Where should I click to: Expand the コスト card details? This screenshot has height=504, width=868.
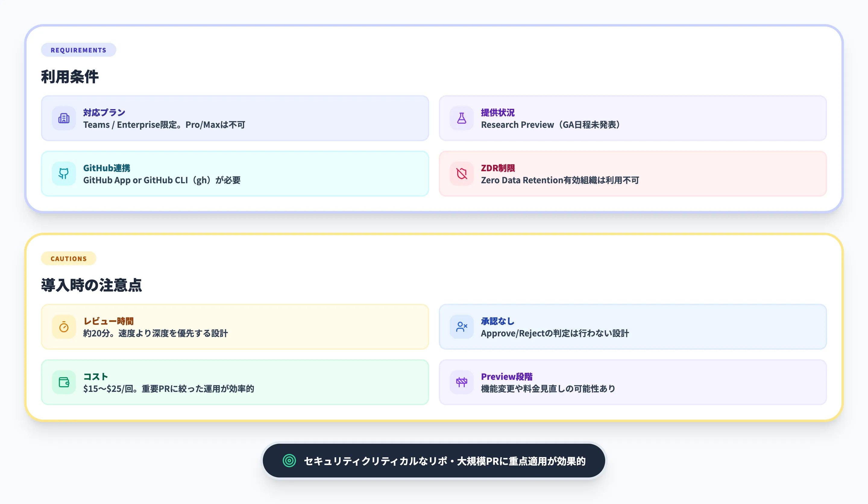tap(234, 382)
